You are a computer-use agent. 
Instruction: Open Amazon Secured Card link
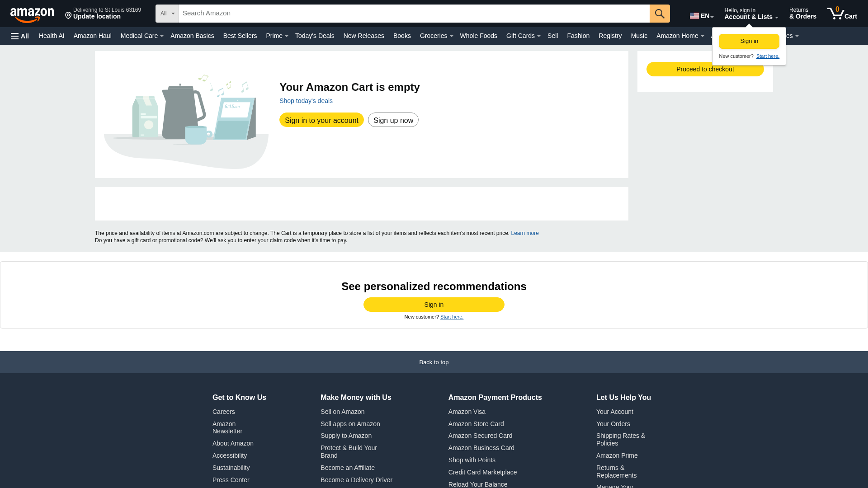click(x=480, y=436)
